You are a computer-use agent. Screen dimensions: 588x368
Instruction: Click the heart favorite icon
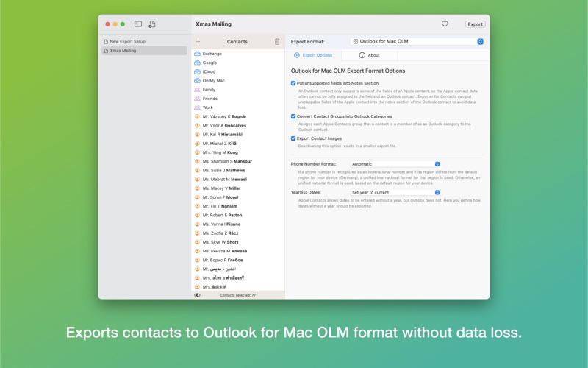pos(445,24)
